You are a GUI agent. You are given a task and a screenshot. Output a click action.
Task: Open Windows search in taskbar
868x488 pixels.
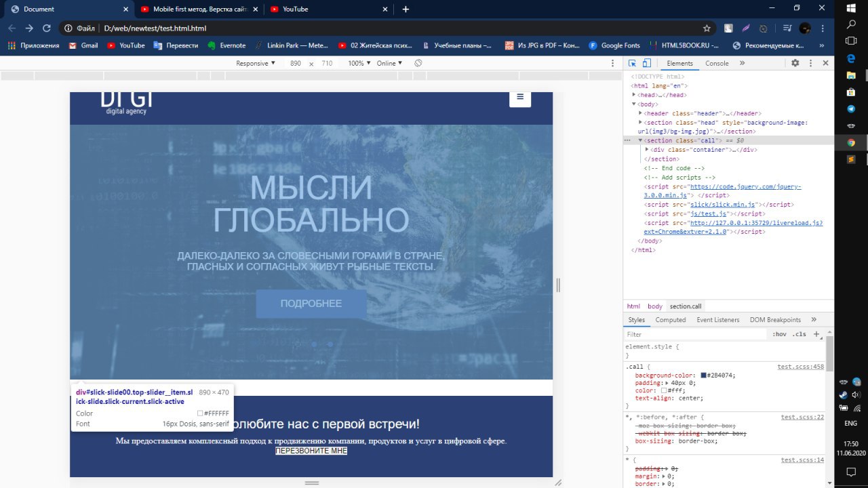(851, 24)
